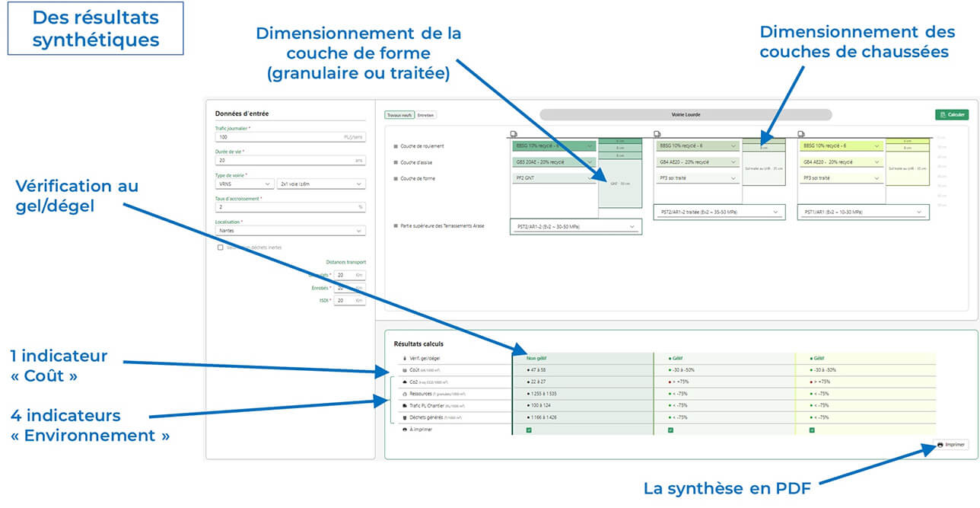Open the first column BBSG 10% recyclé dropdown

coord(554,146)
